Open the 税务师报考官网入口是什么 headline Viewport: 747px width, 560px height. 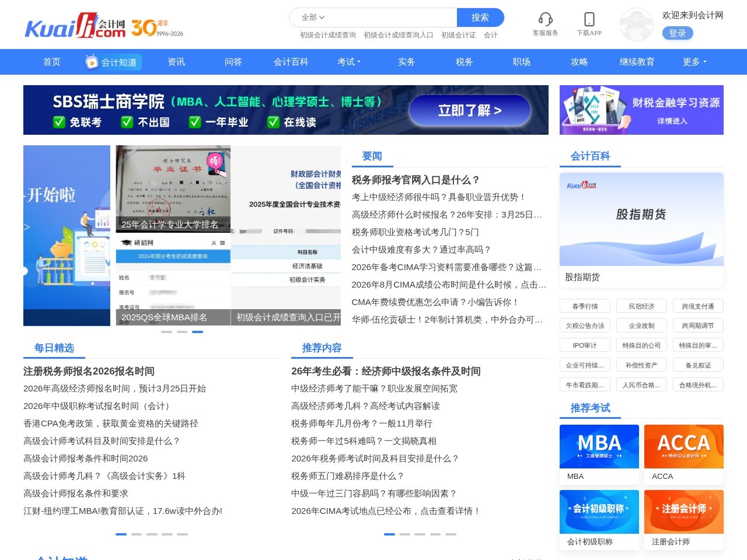pyautogui.click(x=414, y=180)
